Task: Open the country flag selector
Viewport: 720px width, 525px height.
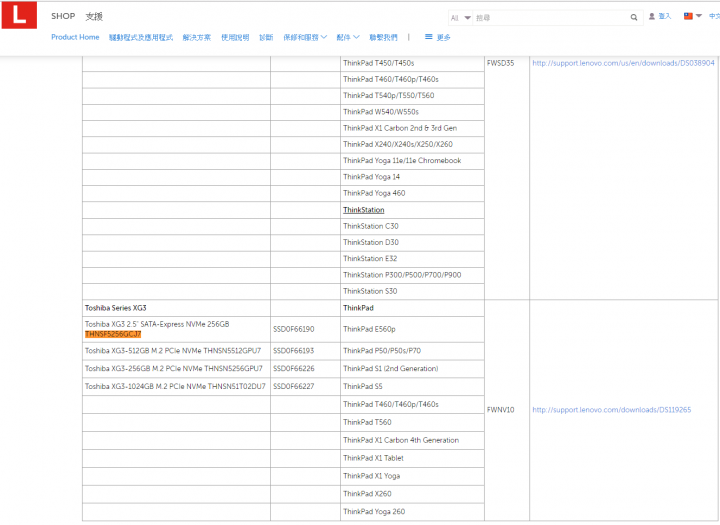Action: (692, 16)
